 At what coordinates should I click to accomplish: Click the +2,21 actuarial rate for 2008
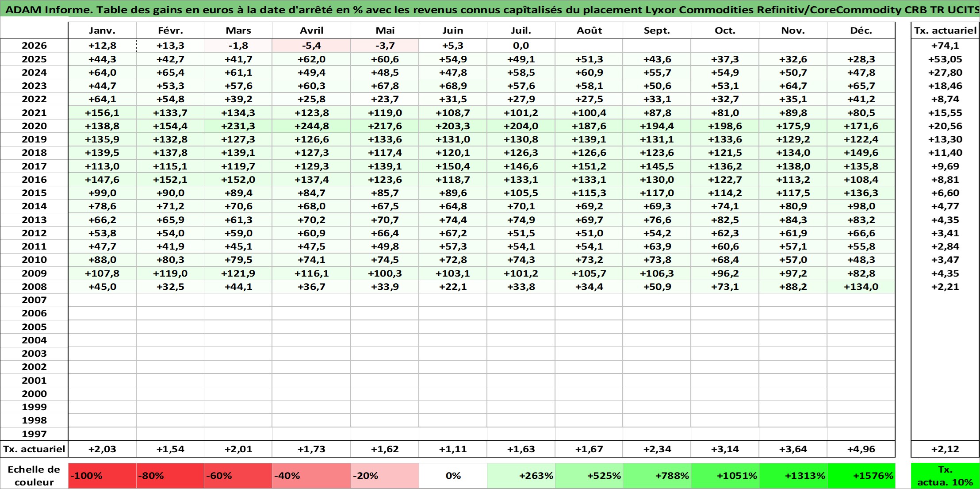click(x=945, y=287)
